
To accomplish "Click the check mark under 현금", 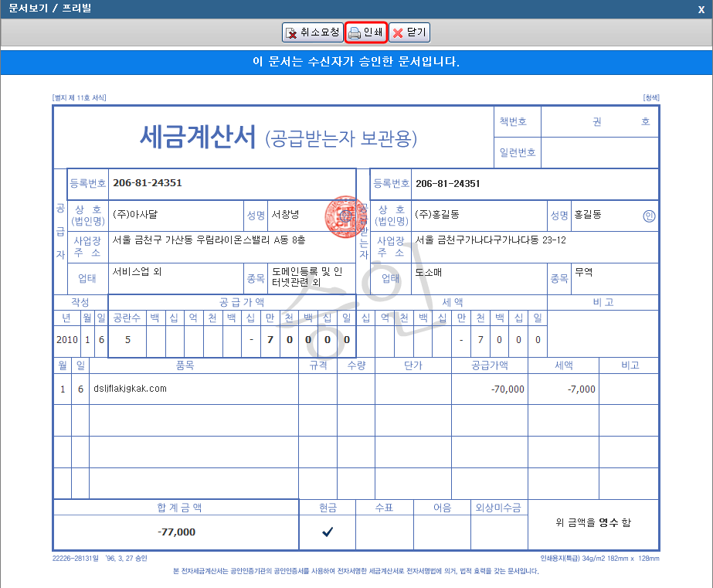I will coord(328,532).
